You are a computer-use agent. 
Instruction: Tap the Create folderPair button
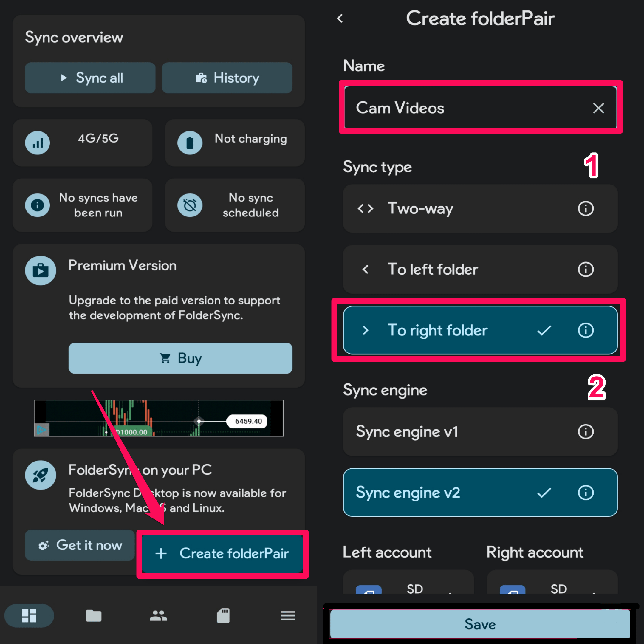(222, 554)
